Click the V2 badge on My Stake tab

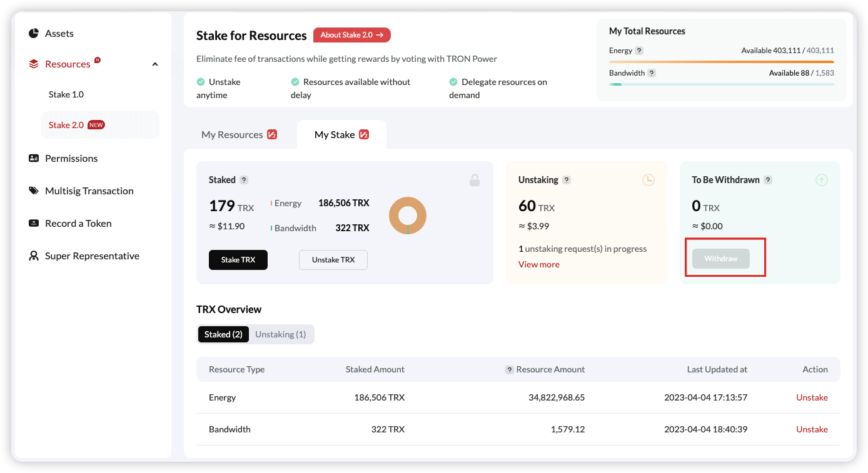pyautogui.click(x=364, y=134)
